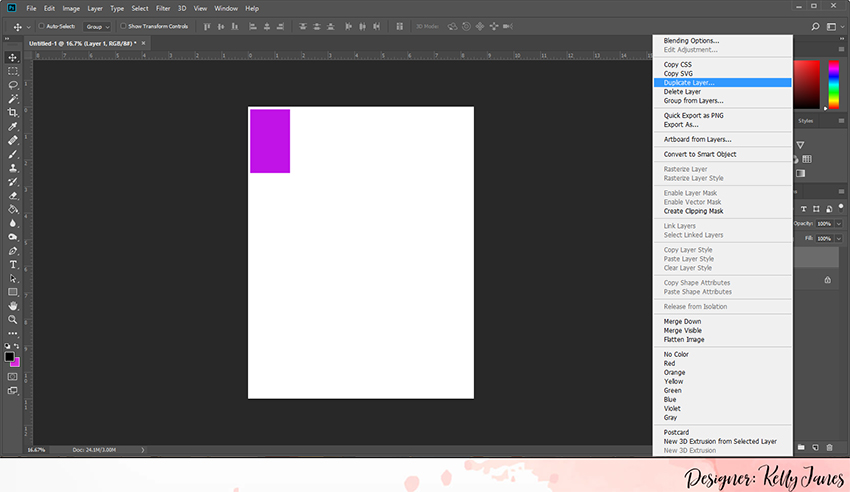This screenshot has width=850, height=492.
Task: Select the Hand tool
Action: [x=12, y=306]
